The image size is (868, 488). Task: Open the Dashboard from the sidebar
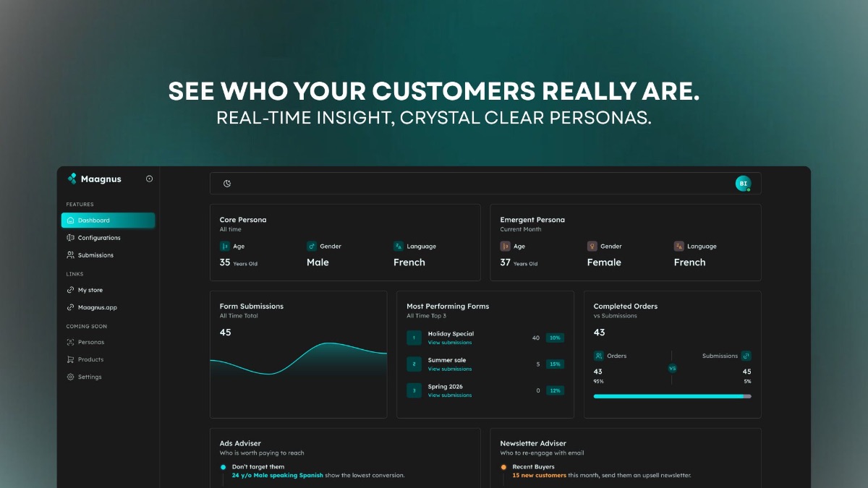pos(107,221)
